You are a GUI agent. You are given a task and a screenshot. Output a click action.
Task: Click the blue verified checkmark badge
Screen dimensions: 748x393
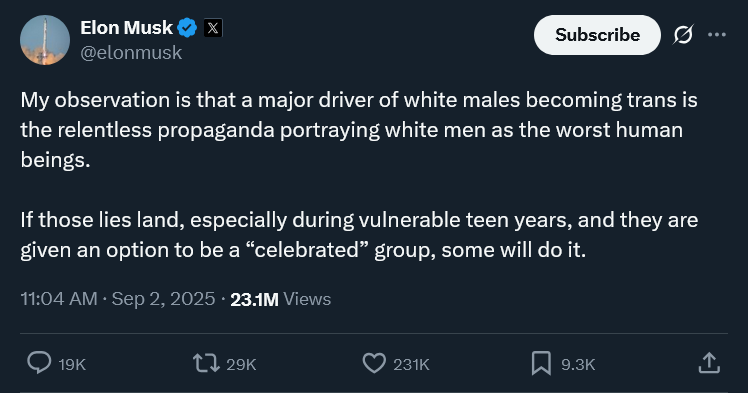tap(187, 28)
